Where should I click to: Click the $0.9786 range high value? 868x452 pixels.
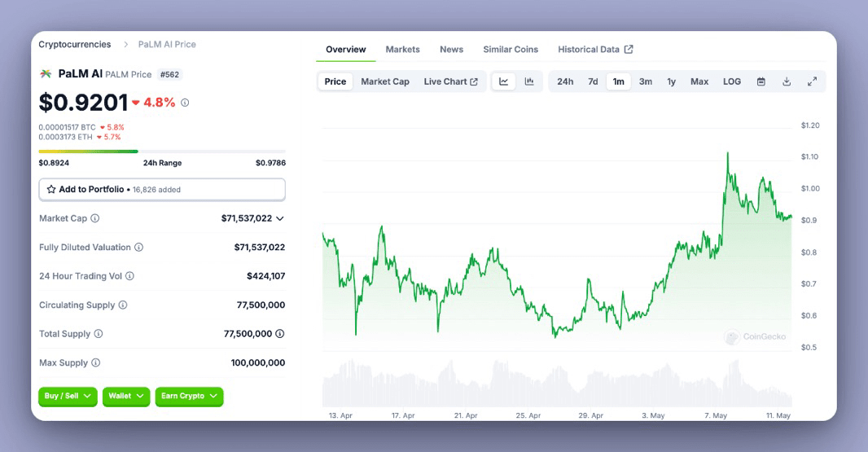(270, 163)
